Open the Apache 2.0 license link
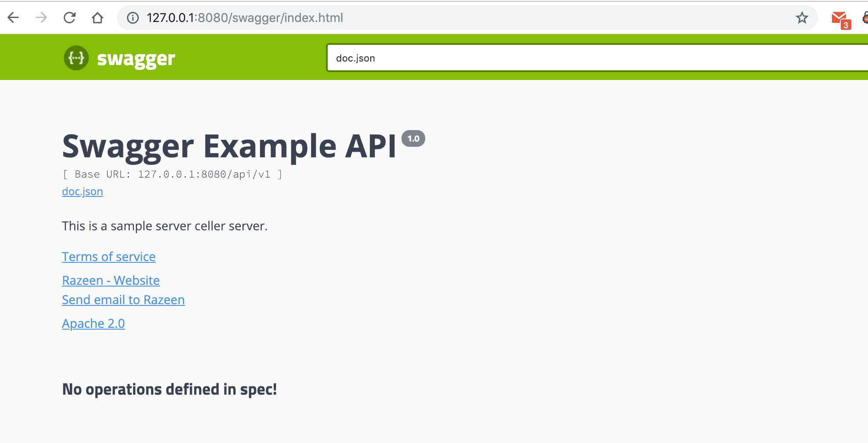 tap(93, 323)
